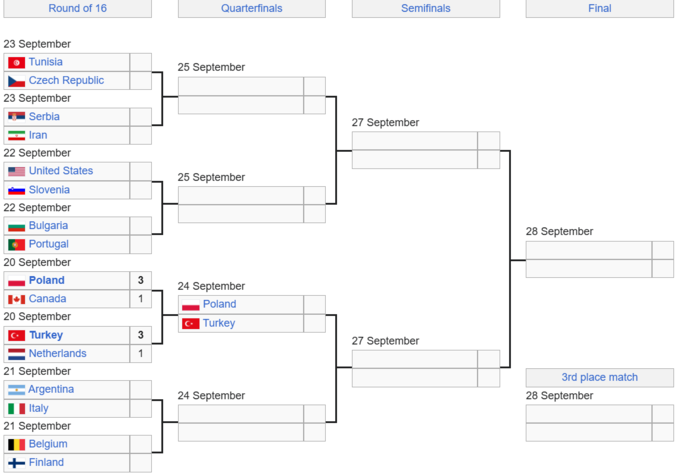Click the Tunisia flag icon
The width and height of the screenshot is (680, 476).
pos(16,62)
